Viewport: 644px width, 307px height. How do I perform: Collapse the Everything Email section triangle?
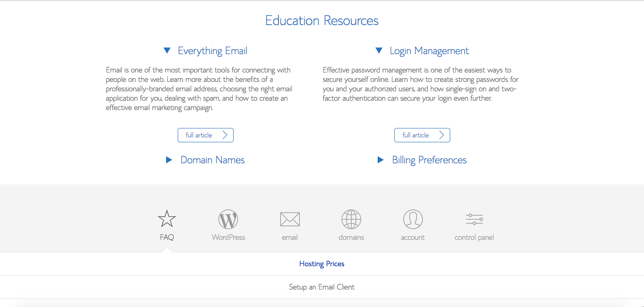click(x=167, y=51)
